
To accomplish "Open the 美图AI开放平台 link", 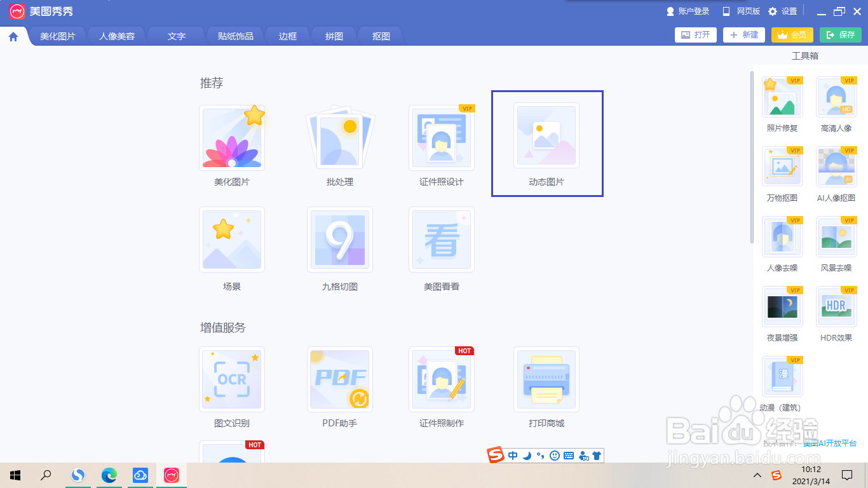I will (x=830, y=443).
